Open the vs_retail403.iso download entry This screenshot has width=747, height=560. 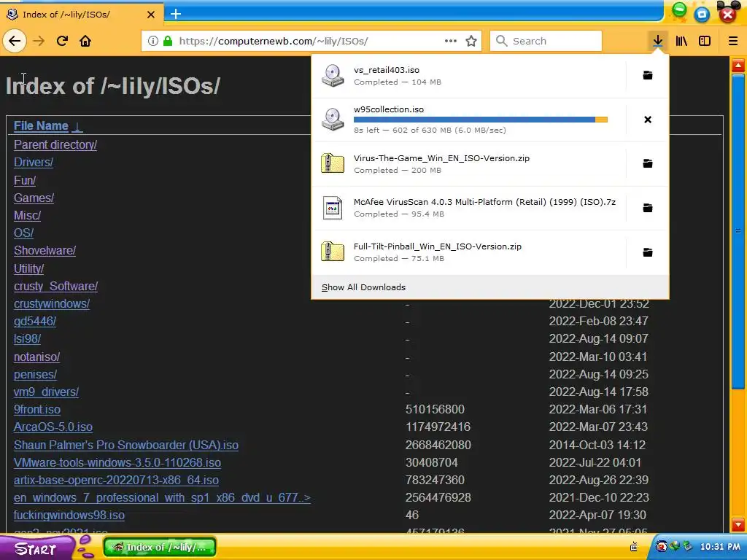(x=469, y=76)
